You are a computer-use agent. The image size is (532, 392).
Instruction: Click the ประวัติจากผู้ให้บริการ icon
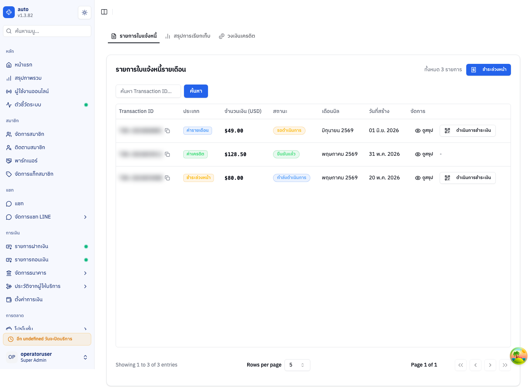click(x=9, y=286)
